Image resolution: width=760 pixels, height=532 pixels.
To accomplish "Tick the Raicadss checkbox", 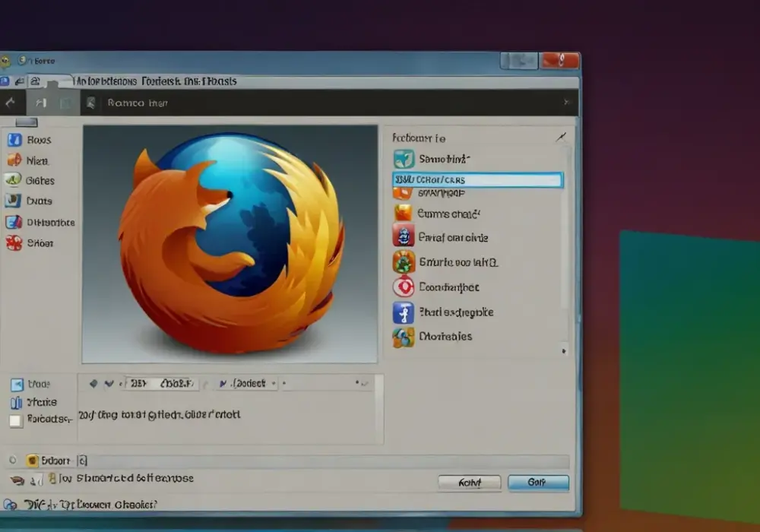I will [15, 420].
